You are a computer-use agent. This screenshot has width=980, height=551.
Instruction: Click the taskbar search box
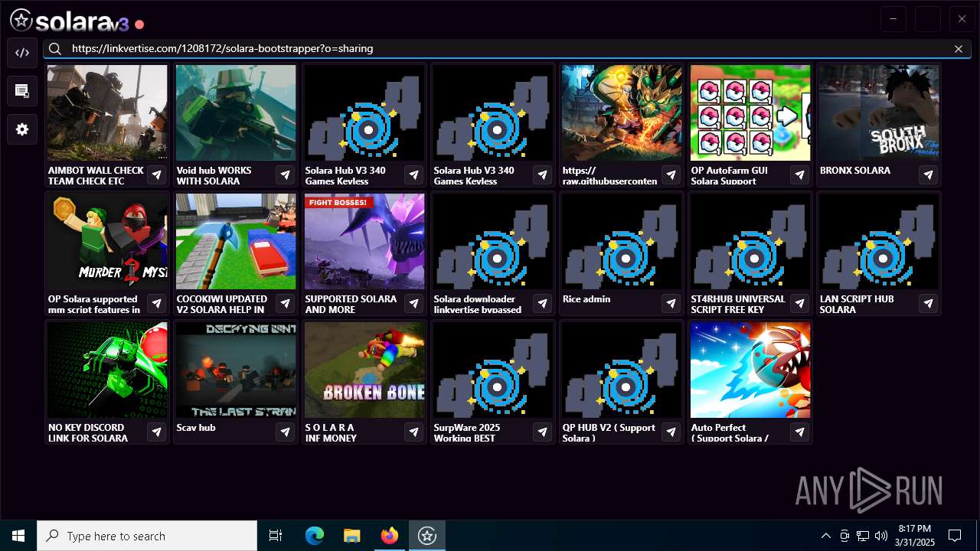[147, 536]
